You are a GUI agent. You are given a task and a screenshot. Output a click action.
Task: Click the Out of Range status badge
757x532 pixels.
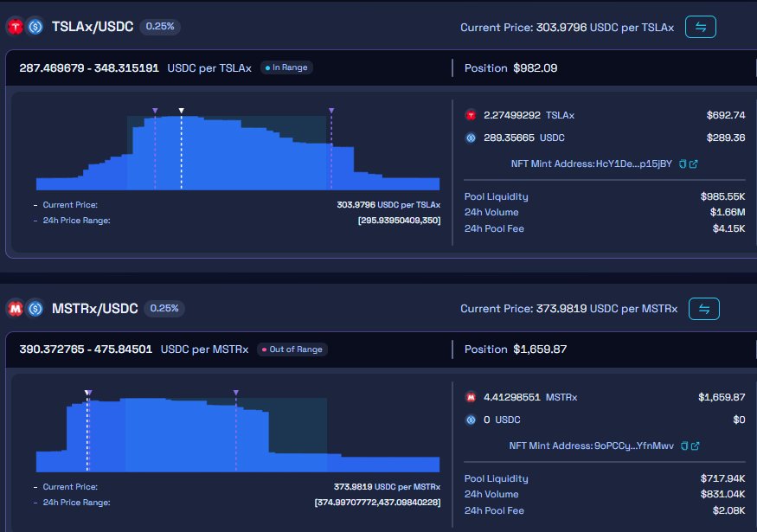pos(292,349)
